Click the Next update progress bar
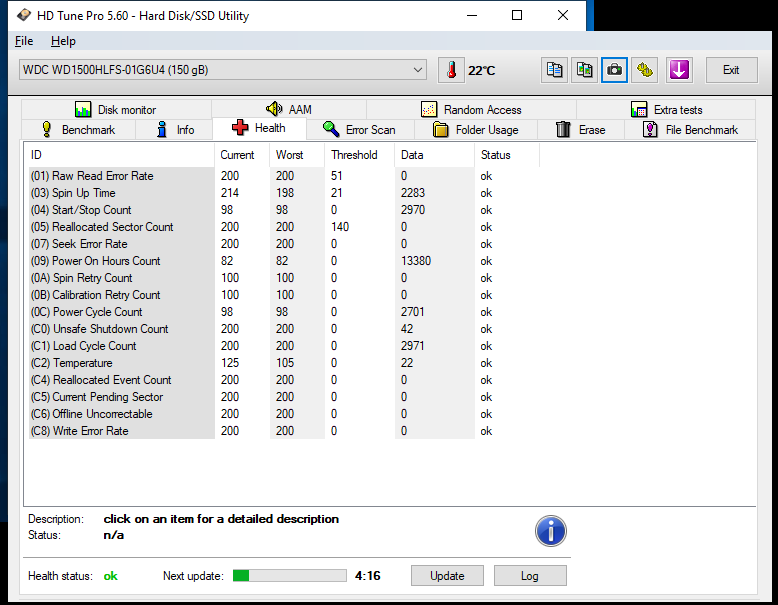This screenshot has height=605, width=778. [290, 576]
